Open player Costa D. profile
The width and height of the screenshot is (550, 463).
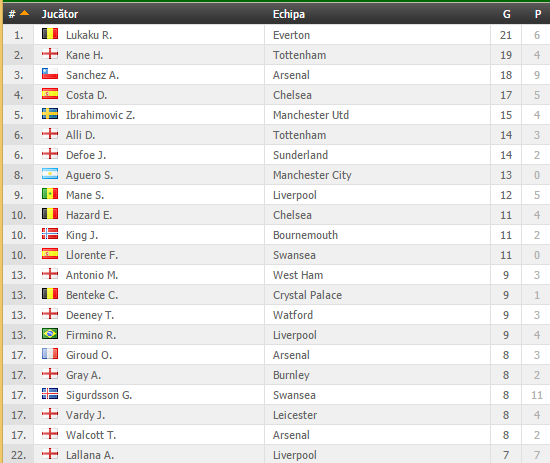pyautogui.click(x=86, y=95)
